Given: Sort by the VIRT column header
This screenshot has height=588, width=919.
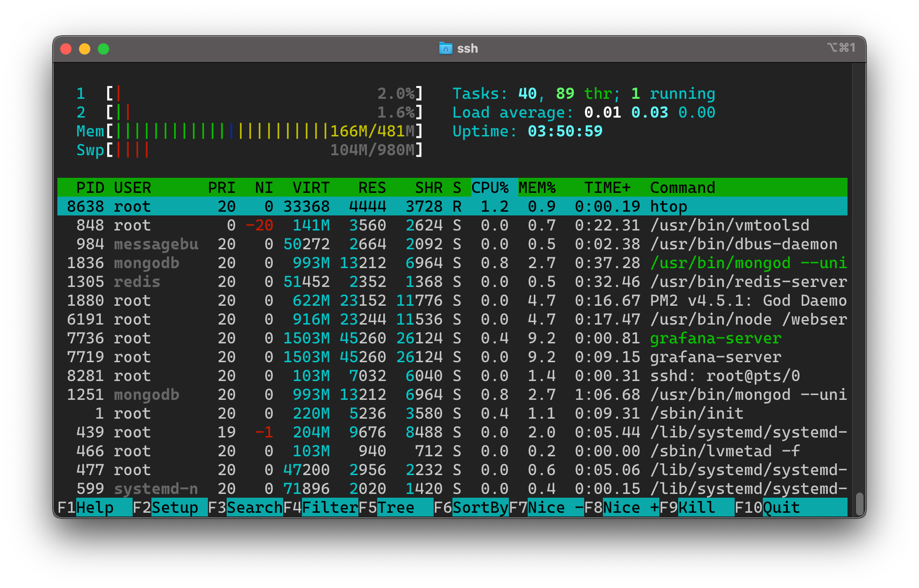Looking at the screenshot, I should coord(311,188).
